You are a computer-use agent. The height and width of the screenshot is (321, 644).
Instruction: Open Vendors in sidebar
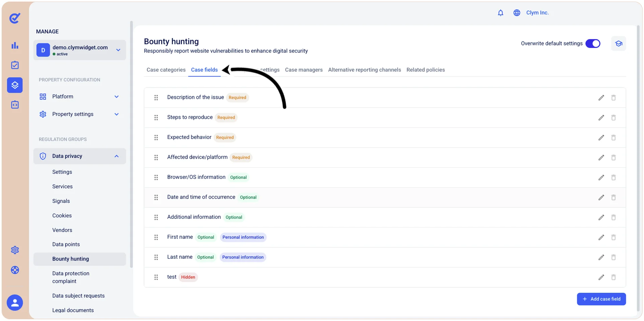(x=62, y=230)
